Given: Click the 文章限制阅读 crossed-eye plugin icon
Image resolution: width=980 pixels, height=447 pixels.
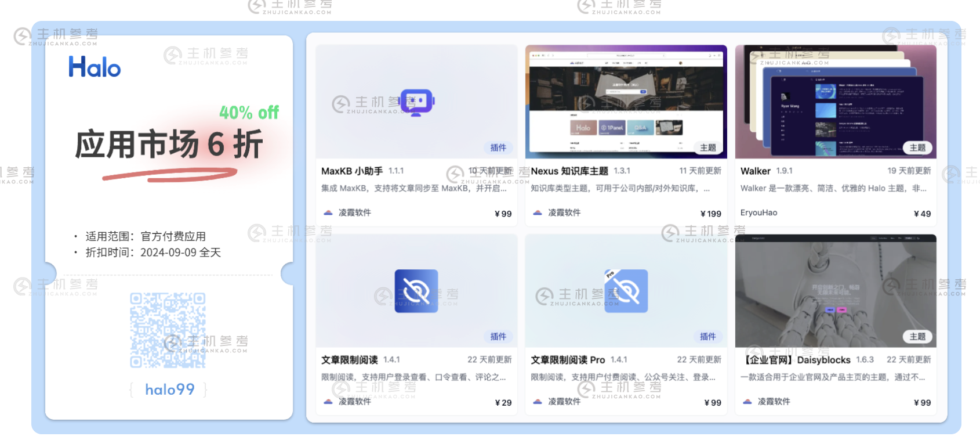Looking at the screenshot, I should (x=416, y=291).
